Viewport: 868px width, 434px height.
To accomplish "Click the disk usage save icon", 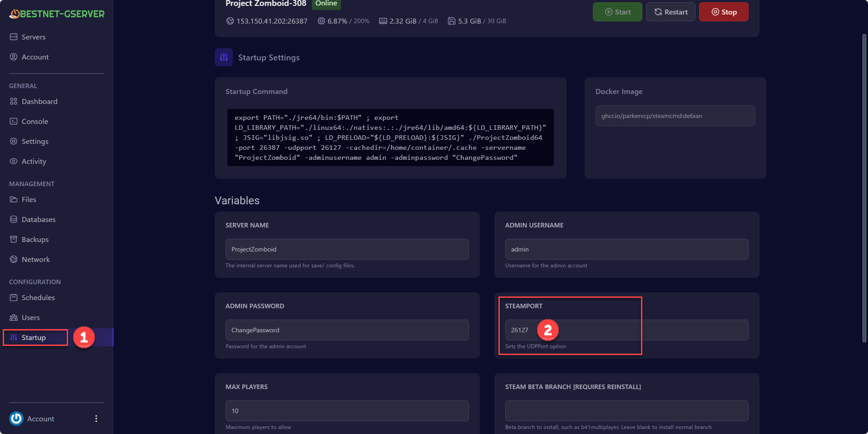I will 452,21.
